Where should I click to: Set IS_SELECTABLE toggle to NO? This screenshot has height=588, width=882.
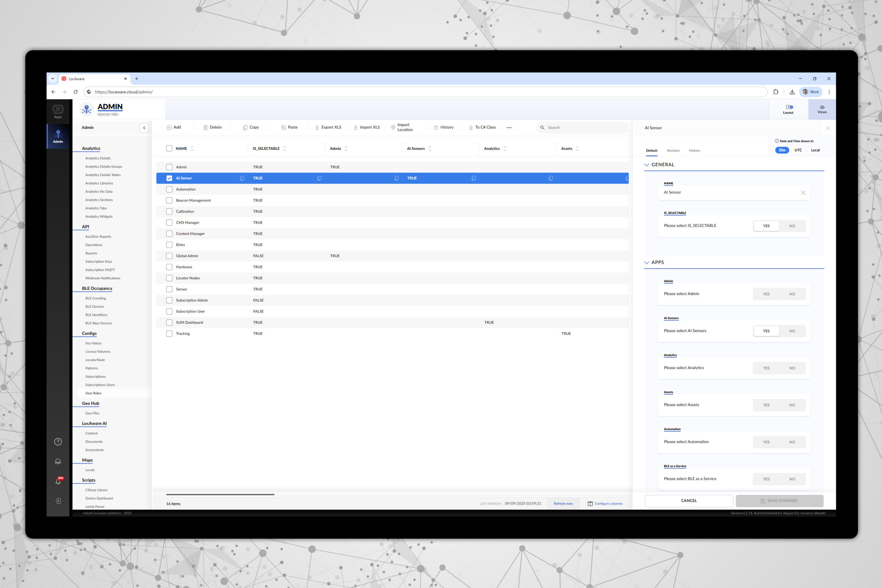point(792,226)
